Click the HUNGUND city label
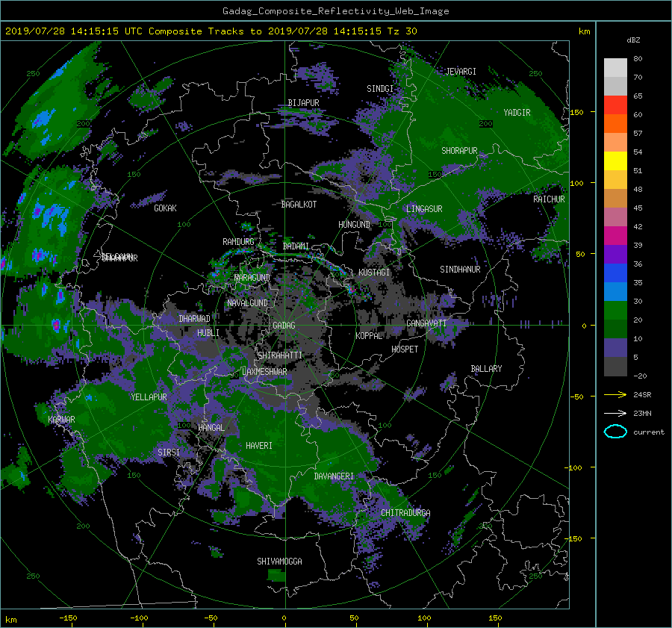This screenshot has height=628, width=672. click(x=354, y=225)
